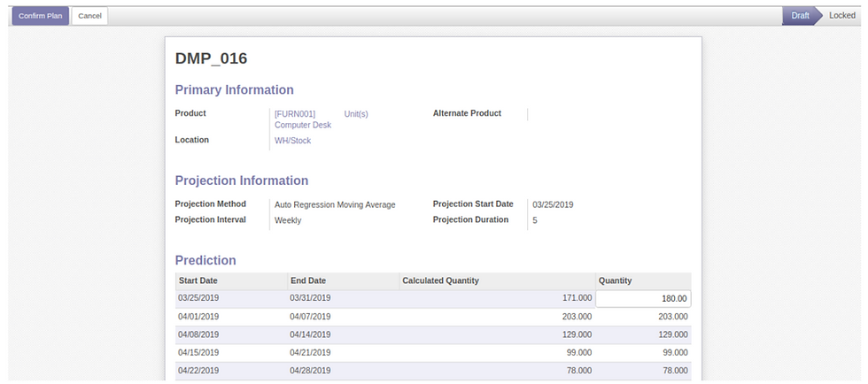Edit the Quantity field showing 180.00

pos(643,299)
